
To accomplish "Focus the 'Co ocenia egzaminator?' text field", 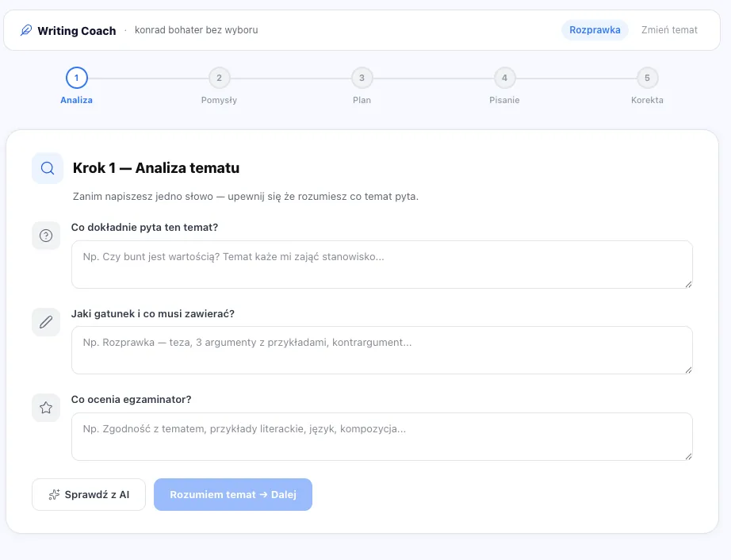I will pos(382,436).
